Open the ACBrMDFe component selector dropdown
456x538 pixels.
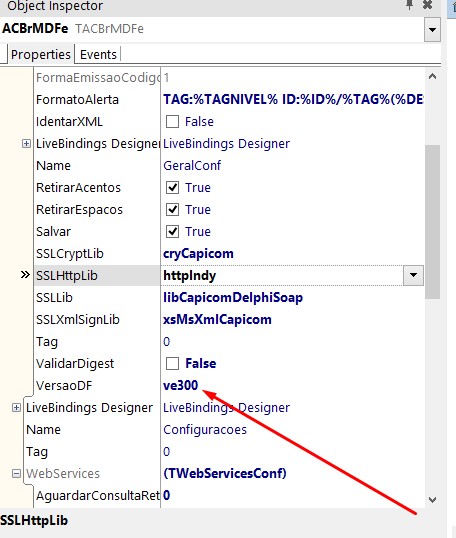coord(432,30)
